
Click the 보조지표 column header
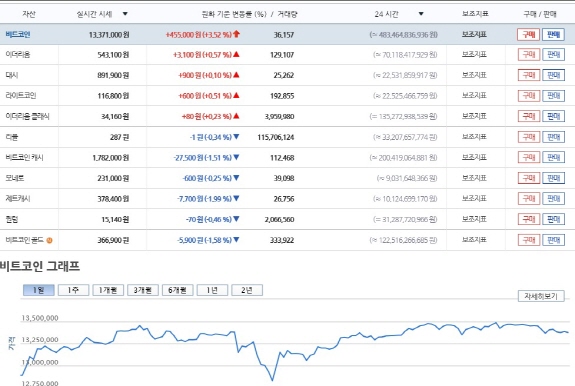[x=475, y=14]
